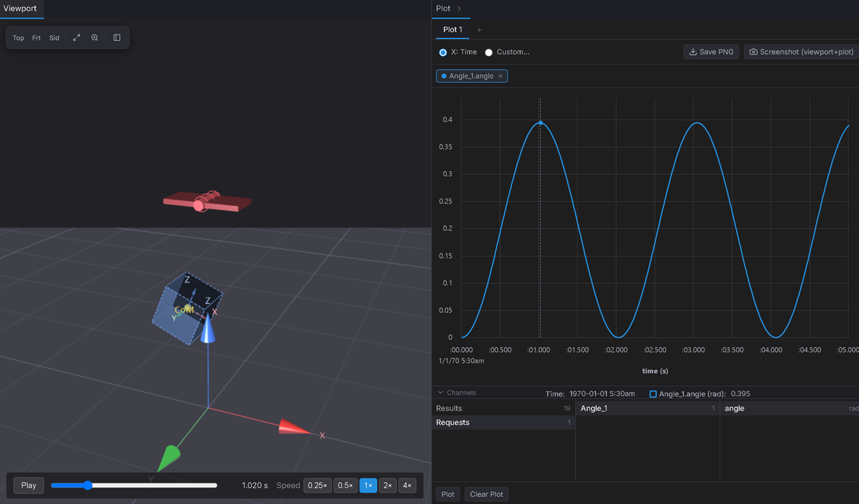Screen dimensions: 859x504
Task: Switch to the Plot 1 tab
Action: [453, 29]
